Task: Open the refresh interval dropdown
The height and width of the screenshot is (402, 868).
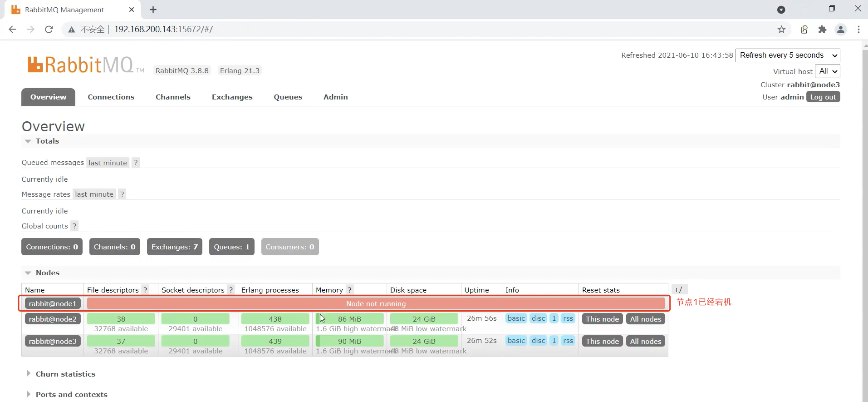Action: pos(788,55)
